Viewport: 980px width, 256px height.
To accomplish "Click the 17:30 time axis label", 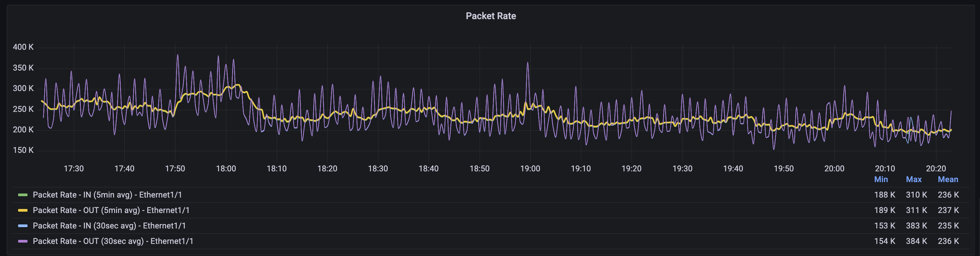I will pyautogui.click(x=74, y=169).
